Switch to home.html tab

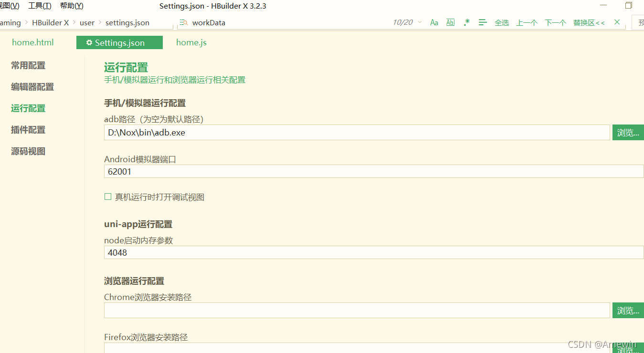click(33, 42)
